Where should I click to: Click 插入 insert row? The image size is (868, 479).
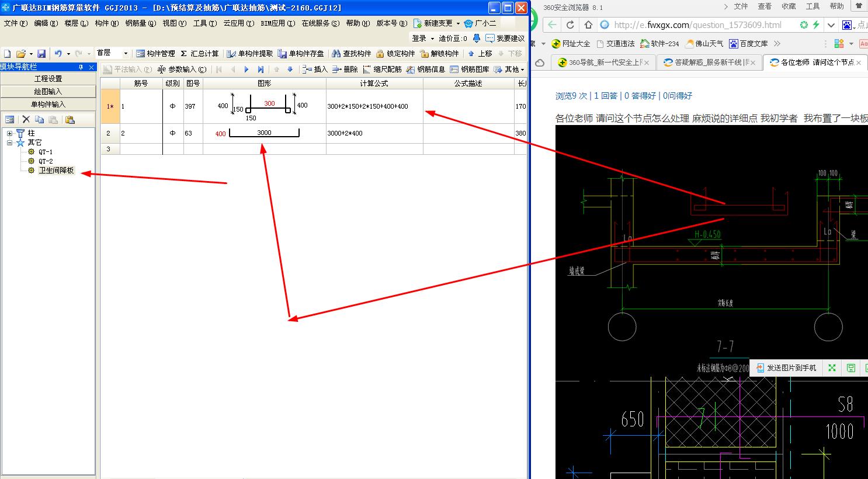[315, 69]
